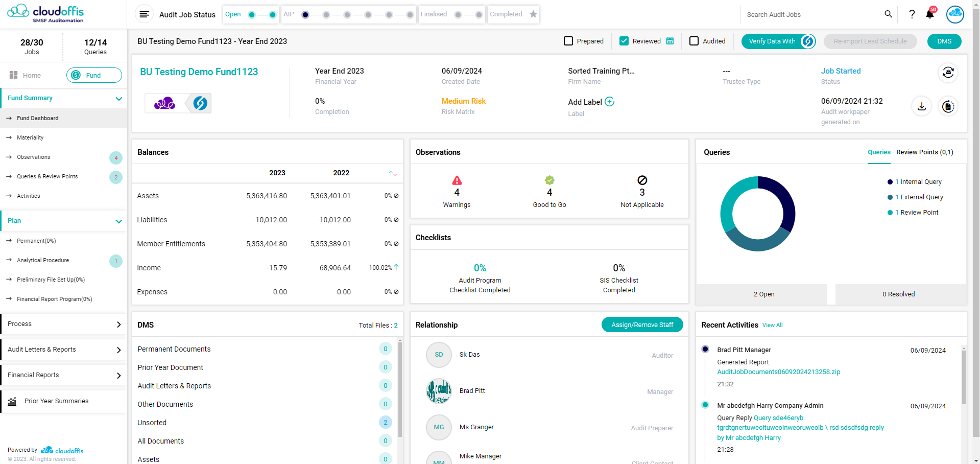
Task: Click the Queries donut chart
Action: [x=757, y=214]
